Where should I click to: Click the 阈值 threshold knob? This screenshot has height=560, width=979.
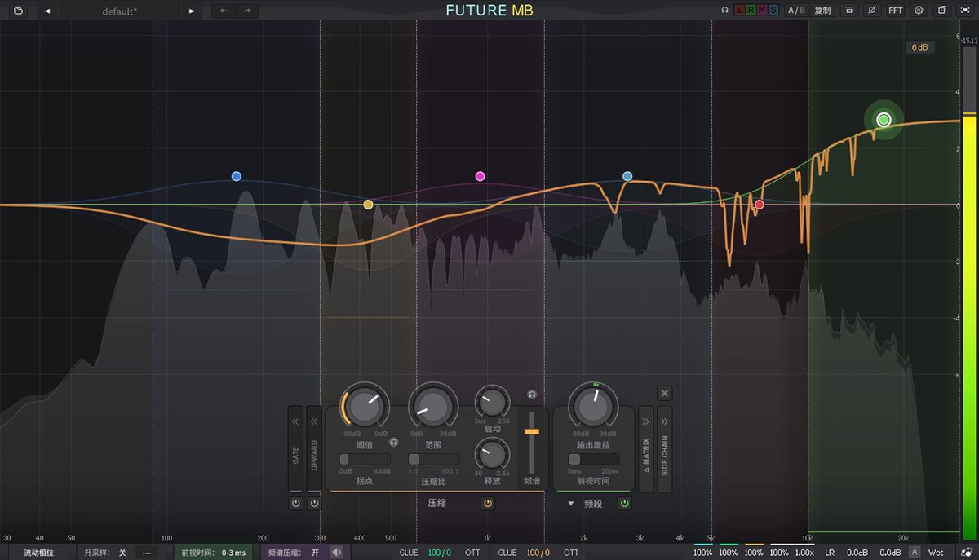click(x=364, y=405)
